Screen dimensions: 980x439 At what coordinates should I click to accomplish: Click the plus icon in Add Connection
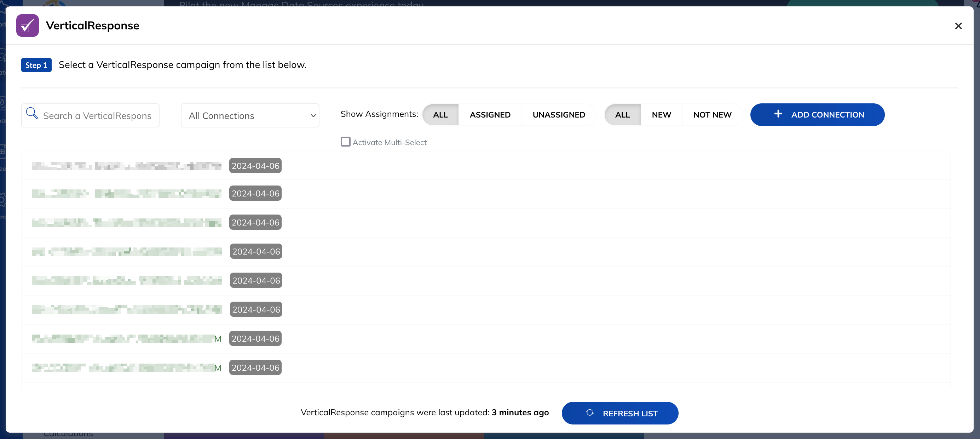pyautogui.click(x=778, y=114)
